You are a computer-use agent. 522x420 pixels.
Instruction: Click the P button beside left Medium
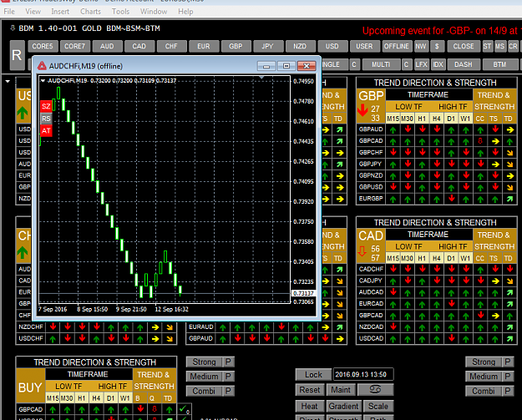pyautogui.click(x=228, y=377)
